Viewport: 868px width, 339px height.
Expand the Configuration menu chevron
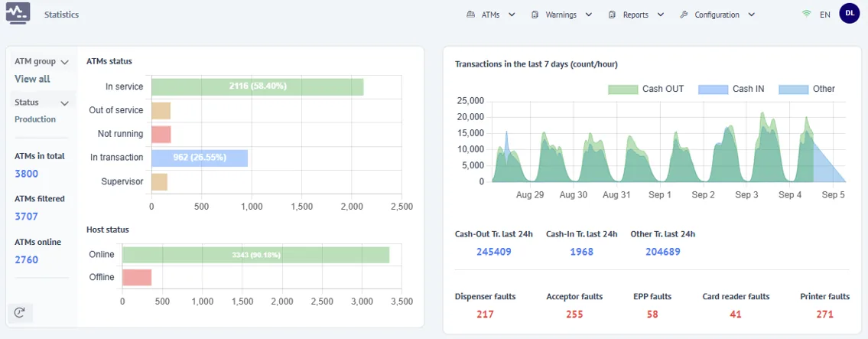tap(750, 15)
